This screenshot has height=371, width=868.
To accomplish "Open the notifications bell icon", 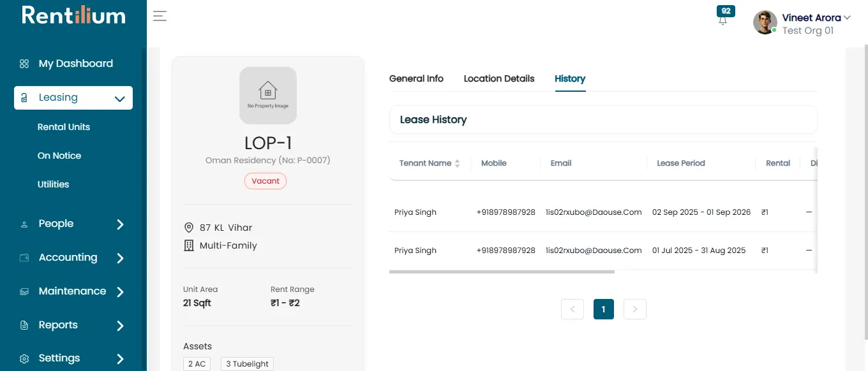I will pos(722,20).
